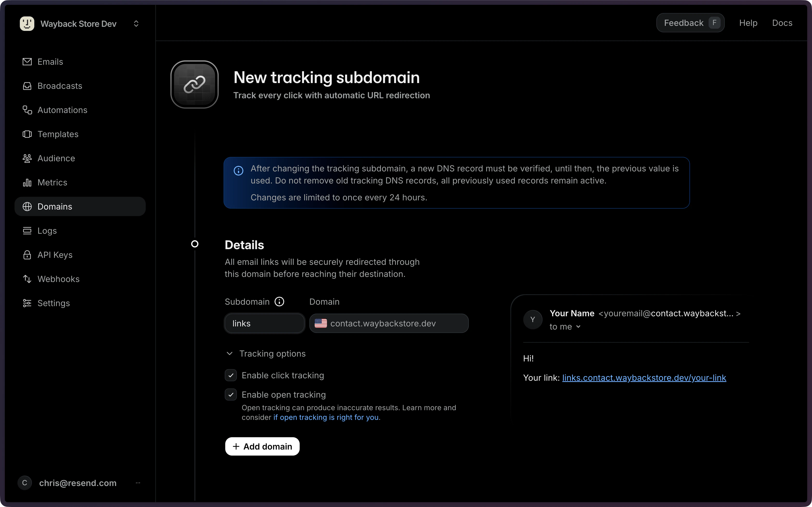Edit the 'links' subdomain input field

pyautogui.click(x=264, y=323)
